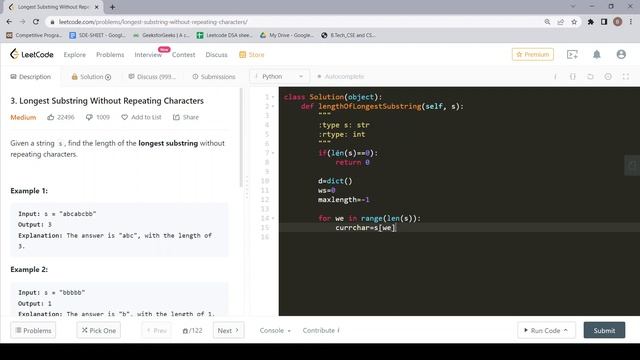Open the Contest nav item
Screen dimensions: 640x360
pos(183,55)
